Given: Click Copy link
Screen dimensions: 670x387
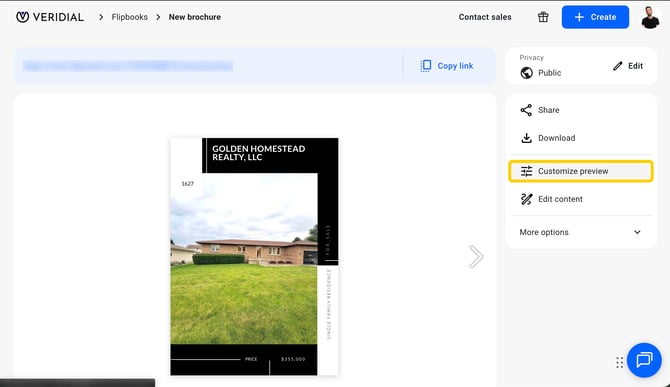Looking at the screenshot, I should point(447,66).
